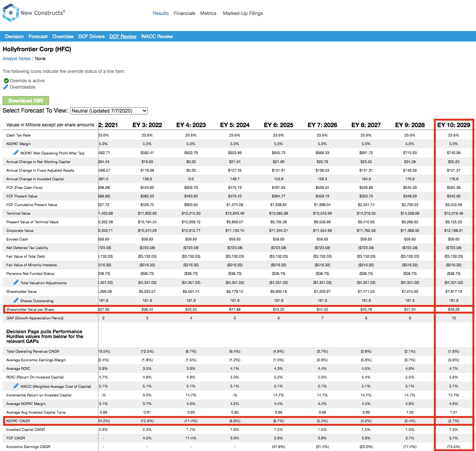The image size is (476, 451).
Task: Open WACC Review
Action: click(x=157, y=37)
